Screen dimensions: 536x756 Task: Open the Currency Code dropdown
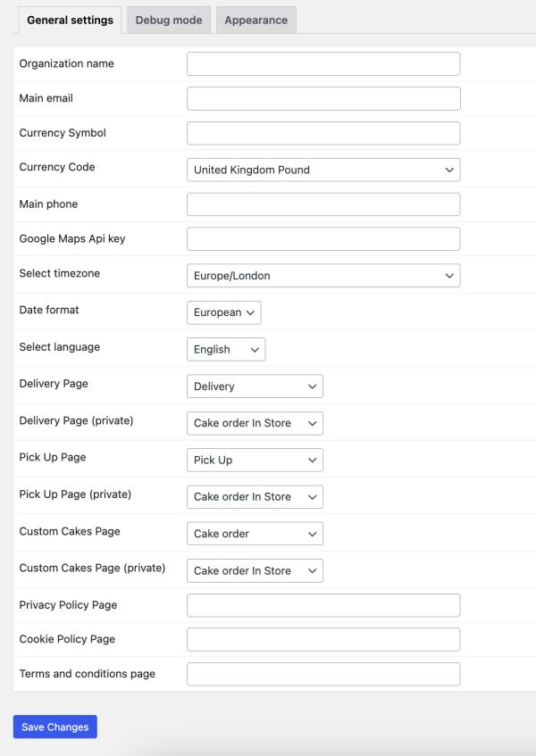point(322,170)
